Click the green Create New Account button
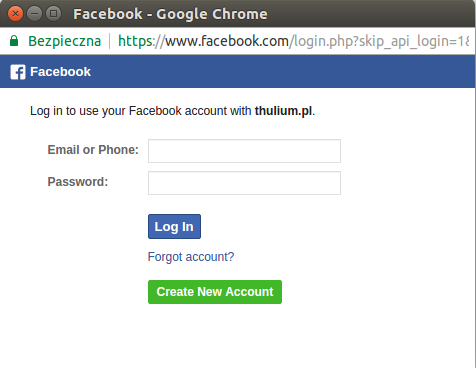Viewport: 476px width, 368px height. pyautogui.click(x=215, y=292)
